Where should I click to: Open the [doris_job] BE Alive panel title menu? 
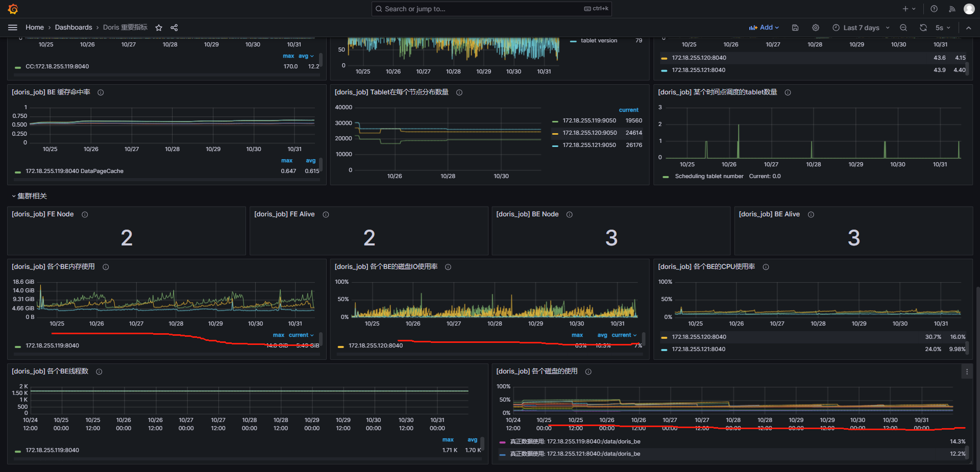[769, 214]
